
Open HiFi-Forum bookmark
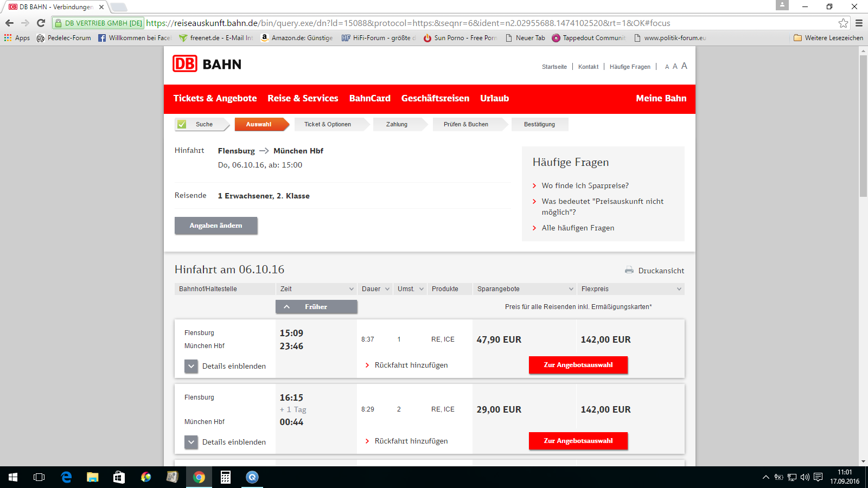coord(379,38)
